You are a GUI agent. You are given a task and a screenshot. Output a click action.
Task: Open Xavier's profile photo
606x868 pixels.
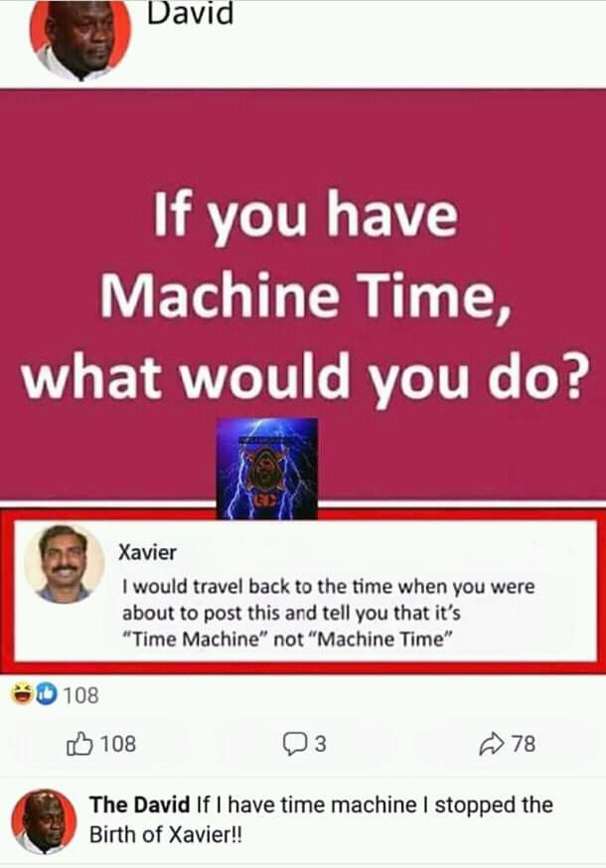(65, 563)
